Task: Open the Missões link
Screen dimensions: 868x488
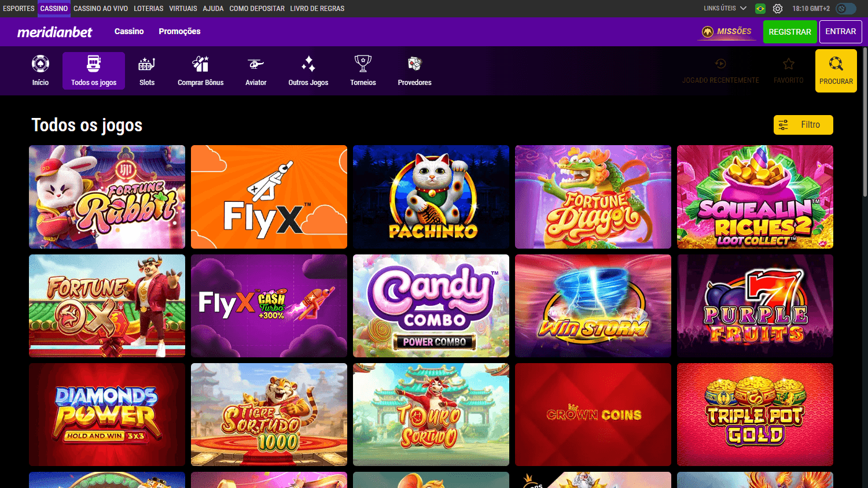Action: [x=727, y=32]
